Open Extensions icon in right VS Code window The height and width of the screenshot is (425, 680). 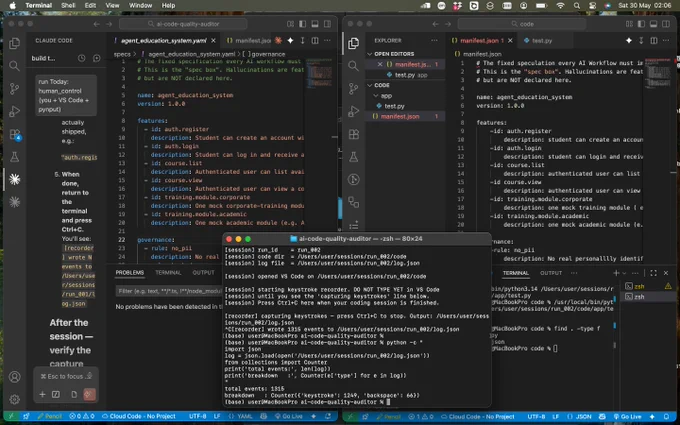(x=353, y=134)
